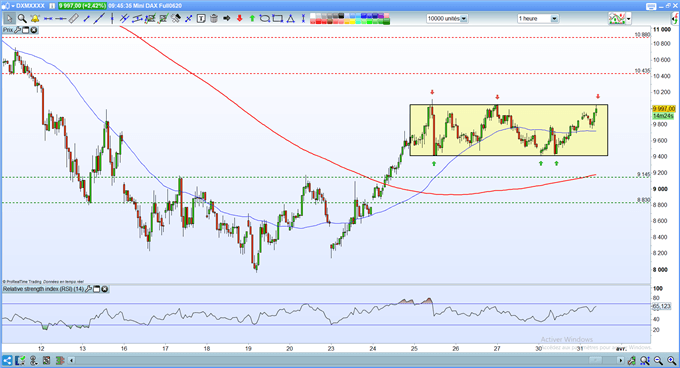Screen dimensions: 680x368
Task: Open the alert bell tool
Action: pyautogui.click(x=35, y=18)
